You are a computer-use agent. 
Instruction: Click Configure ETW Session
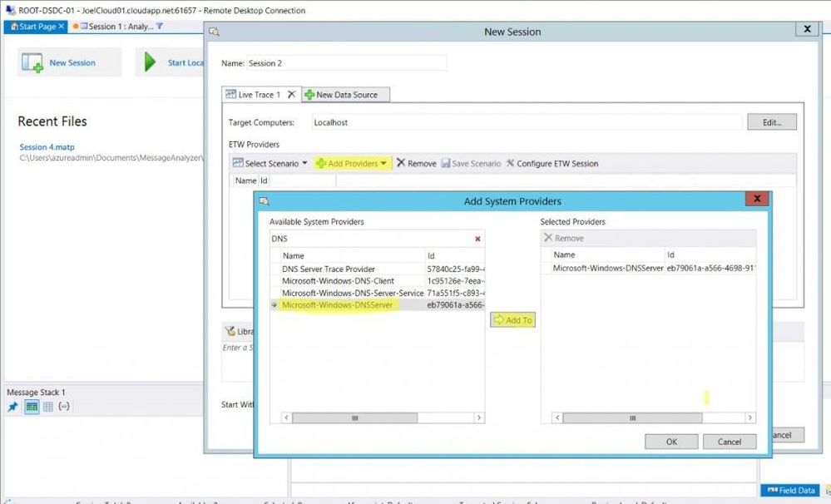pyautogui.click(x=552, y=163)
